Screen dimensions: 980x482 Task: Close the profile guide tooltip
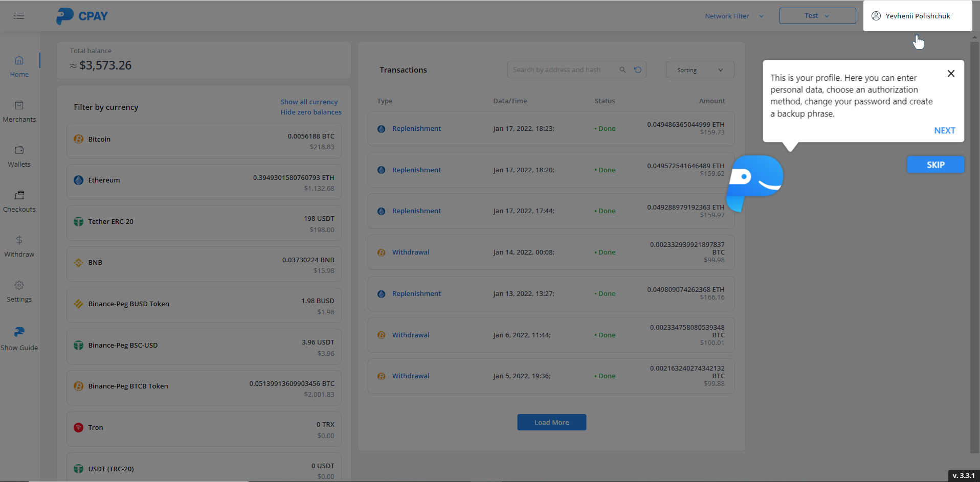click(951, 74)
